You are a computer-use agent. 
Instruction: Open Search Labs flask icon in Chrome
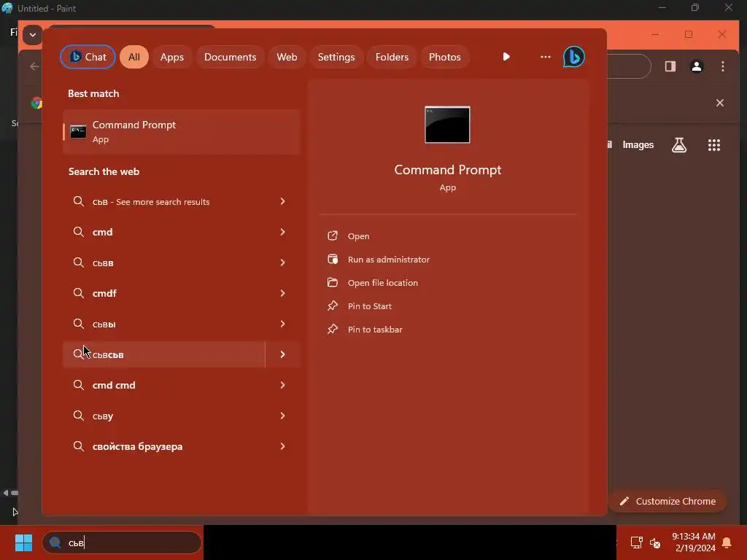pos(679,145)
